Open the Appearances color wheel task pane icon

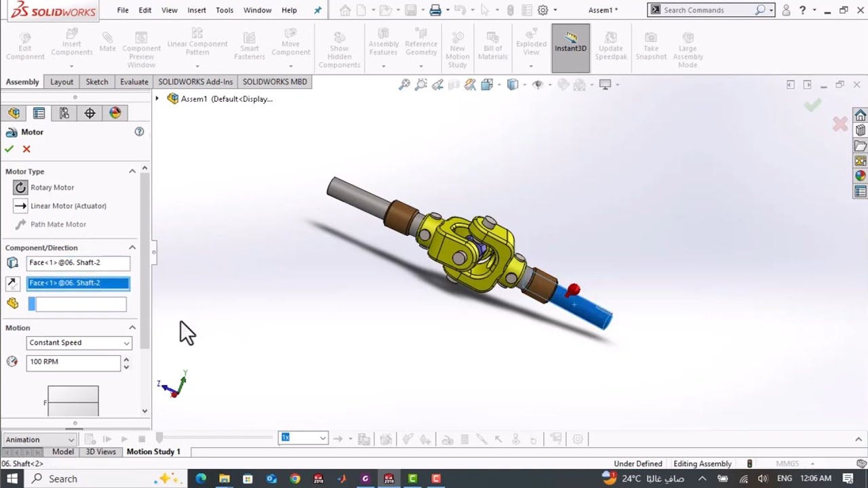click(860, 176)
